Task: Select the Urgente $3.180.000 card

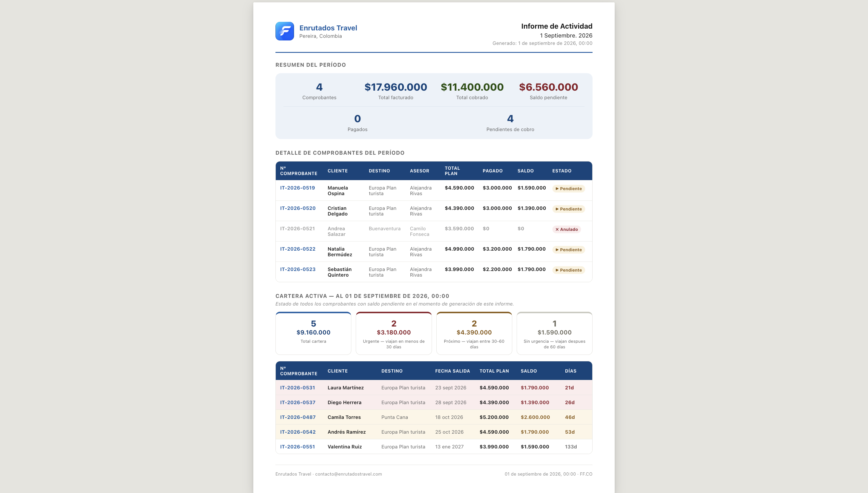Action: point(393,333)
